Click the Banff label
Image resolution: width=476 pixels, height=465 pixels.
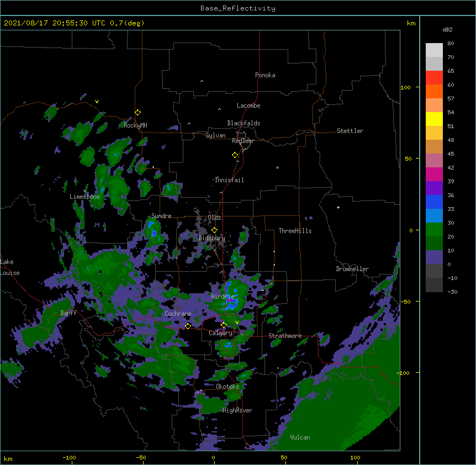(68, 313)
